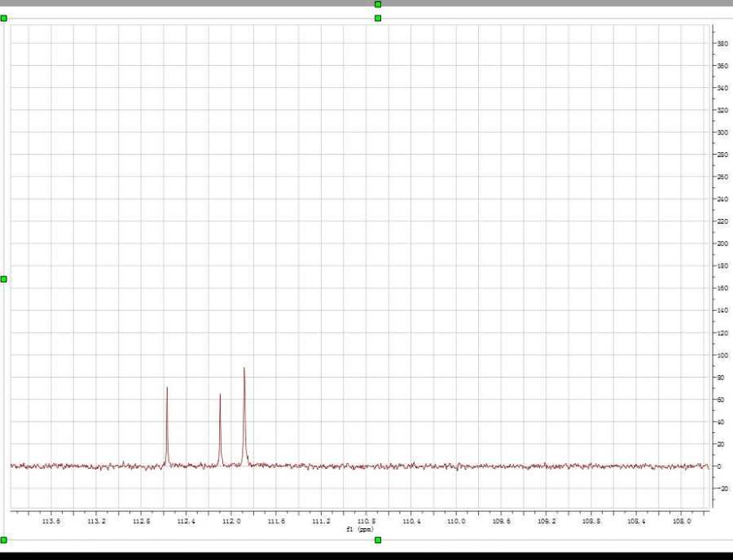This screenshot has height=560, width=733.
Task: Click the 108.8 label on the ppm axis
Action: click(591, 521)
